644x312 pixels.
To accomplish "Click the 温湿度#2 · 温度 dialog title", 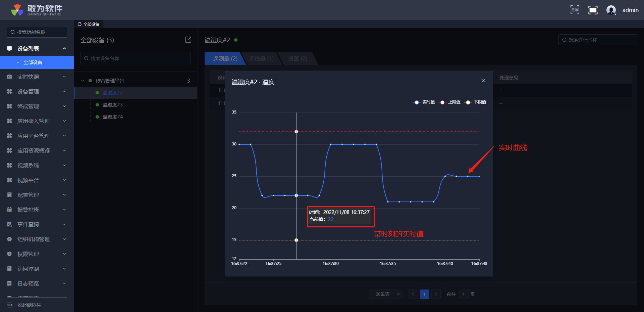I will 253,82.
